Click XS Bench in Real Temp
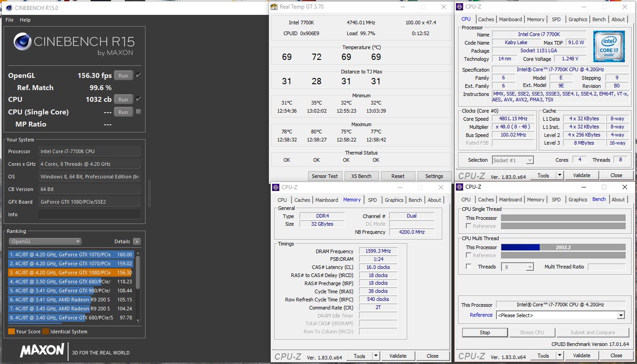637x364 pixels. pyautogui.click(x=361, y=176)
